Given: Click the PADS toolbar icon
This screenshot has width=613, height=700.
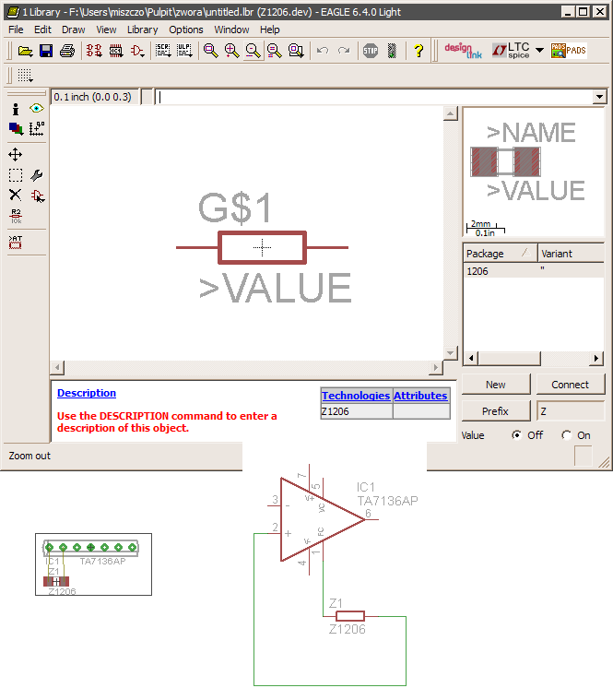Looking at the screenshot, I should pyautogui.click(x=569, y=51).
